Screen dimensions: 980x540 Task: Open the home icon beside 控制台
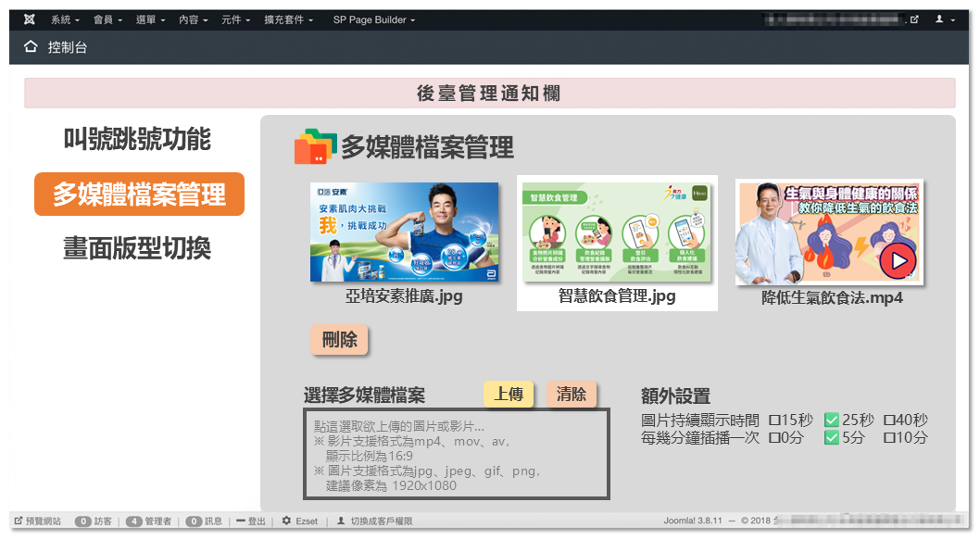pyautogui.click(x=31, y=46)
